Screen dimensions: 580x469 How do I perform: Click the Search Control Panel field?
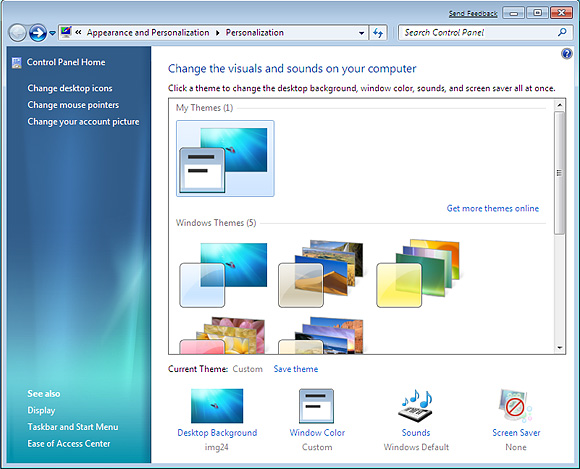(x=479, y=33)
